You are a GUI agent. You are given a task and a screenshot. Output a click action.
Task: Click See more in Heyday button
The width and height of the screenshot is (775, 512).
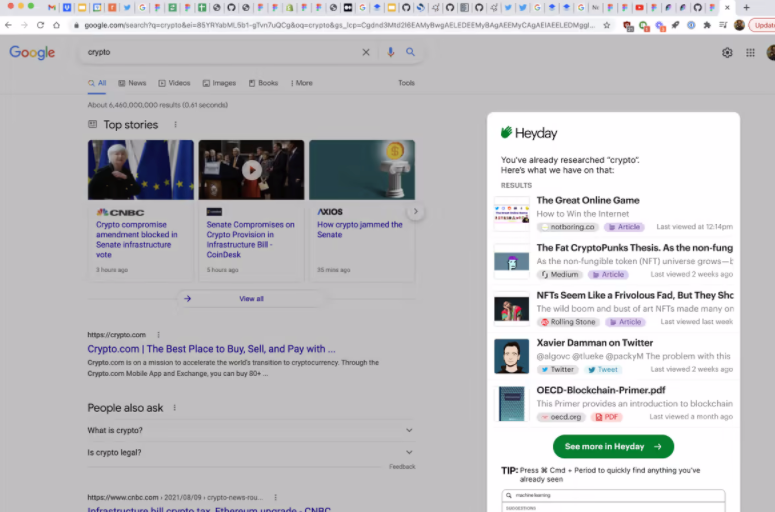click(613, 446)
